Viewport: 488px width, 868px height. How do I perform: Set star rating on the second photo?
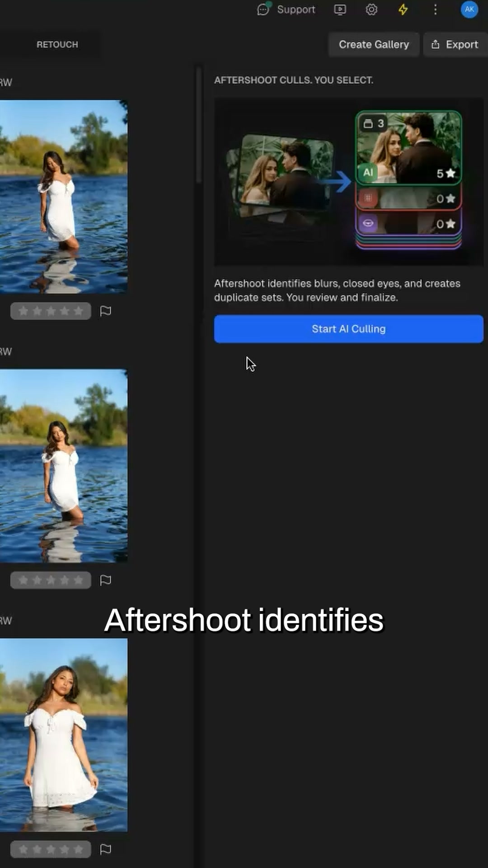point(51,580)
